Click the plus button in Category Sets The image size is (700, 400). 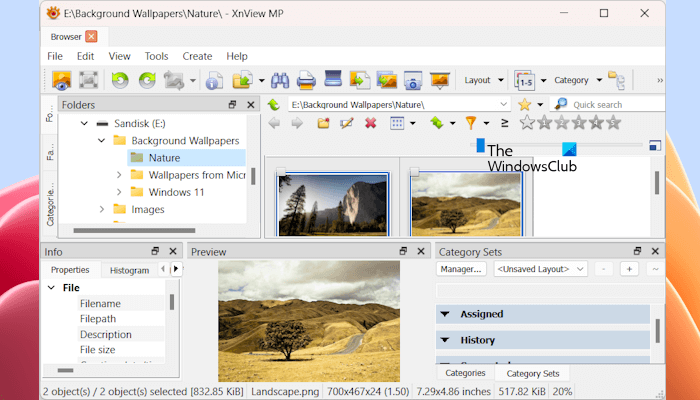(629, 269)
